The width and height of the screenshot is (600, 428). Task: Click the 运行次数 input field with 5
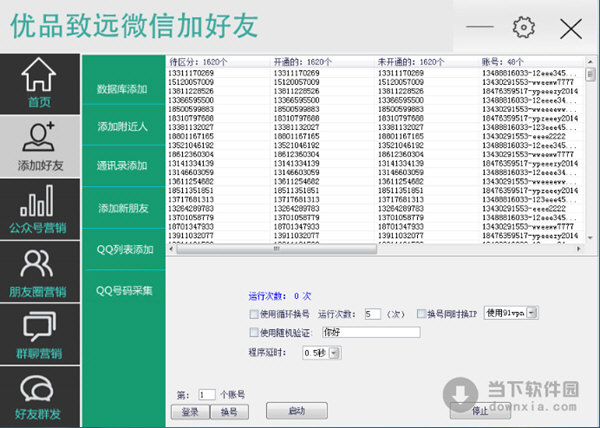[373, 314]
